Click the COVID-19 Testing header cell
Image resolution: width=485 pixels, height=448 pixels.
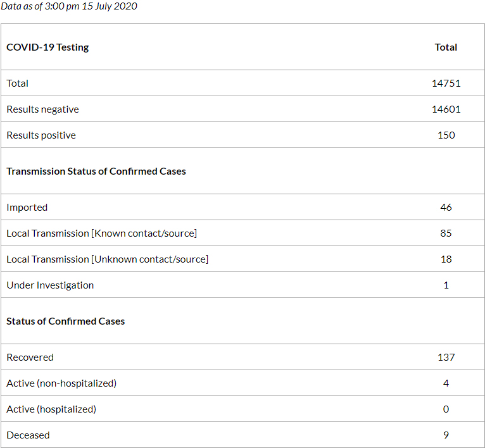click(47, 47)
